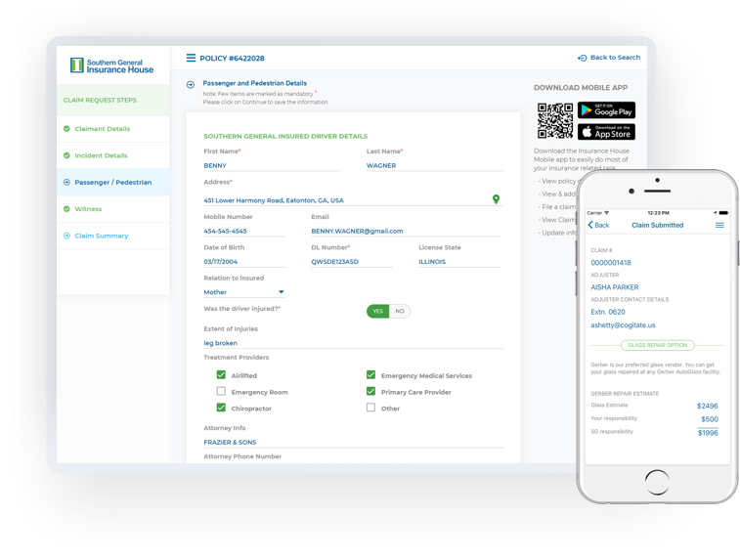Edit Extent of Injuries field leg broken
This screenshot has height=560, width=740.
[353, 343]
